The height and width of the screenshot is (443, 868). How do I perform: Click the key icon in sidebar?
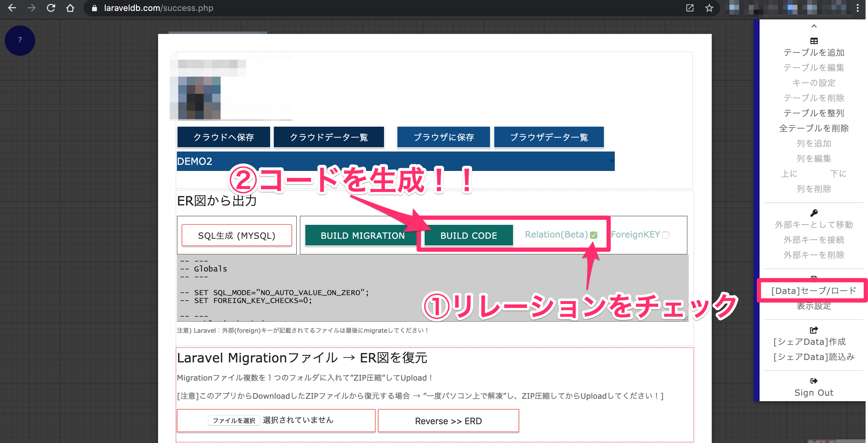[x=814, y=213]
